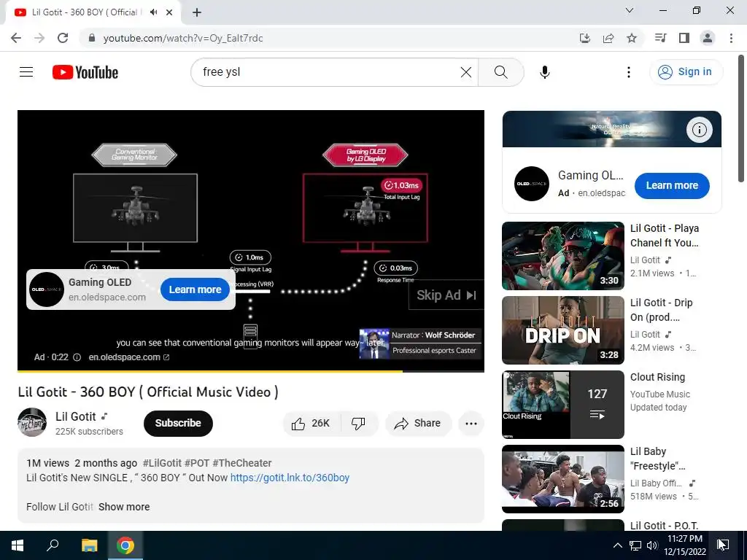Click the Lil Gotit - 360 BOY video title
The height and width of the screenshot is (560, 747).
pyautogui.click(x=148, y=392)
